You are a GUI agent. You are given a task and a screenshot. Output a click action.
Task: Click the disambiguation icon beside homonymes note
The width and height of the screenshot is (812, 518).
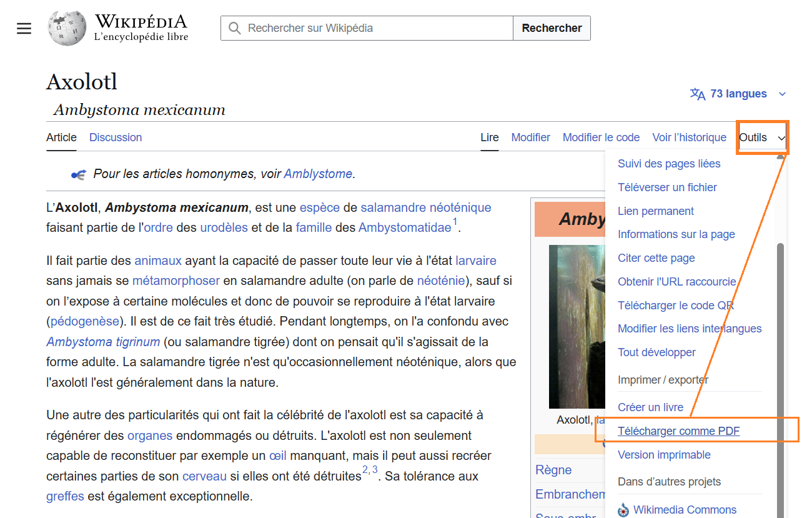click(x=78, y=174)
